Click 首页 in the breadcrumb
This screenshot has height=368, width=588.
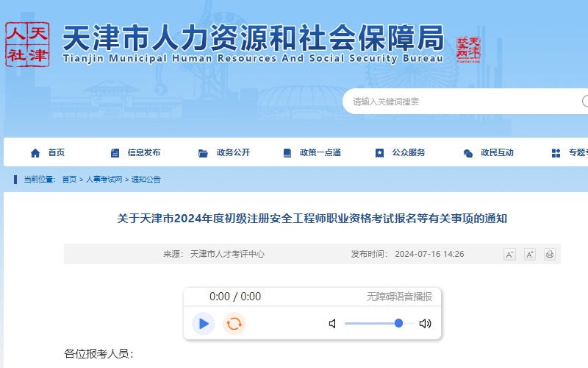point(68,179)
